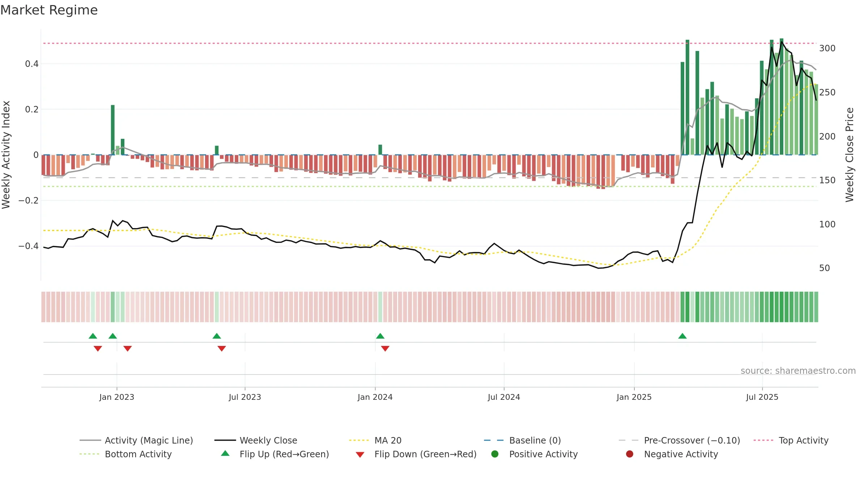
Task: Select the green flip-up triangle near May 2023
Action: (x=217, y=336)
